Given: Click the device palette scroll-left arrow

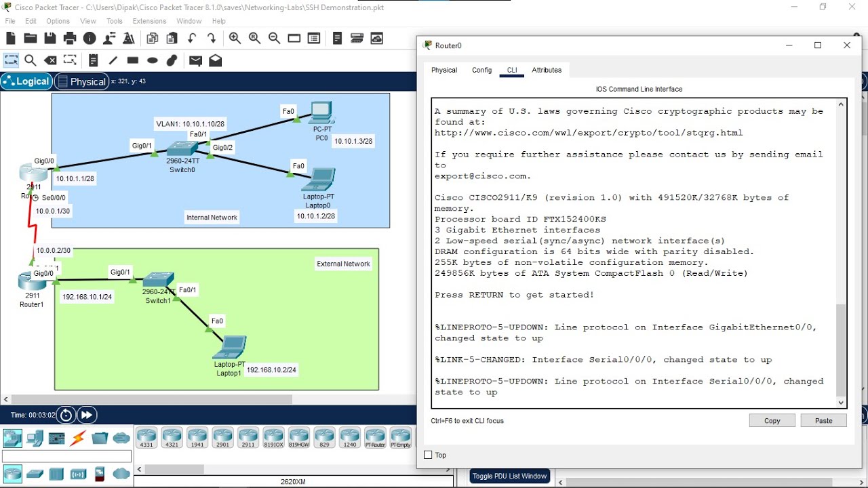Looking at the screenshot, I should 139,469.
